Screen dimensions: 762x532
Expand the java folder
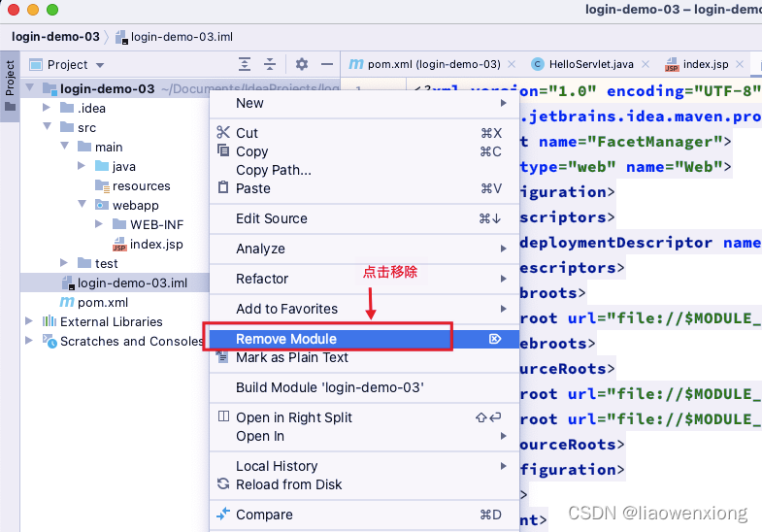point(82,166)
